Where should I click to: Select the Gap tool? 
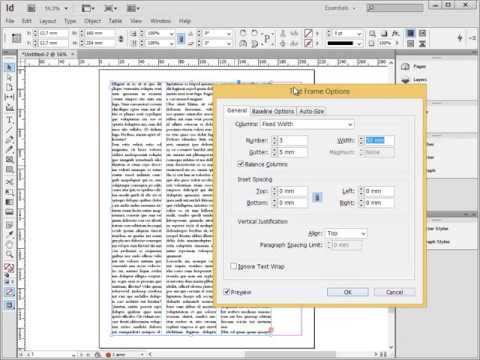click(x=9, y=97)
